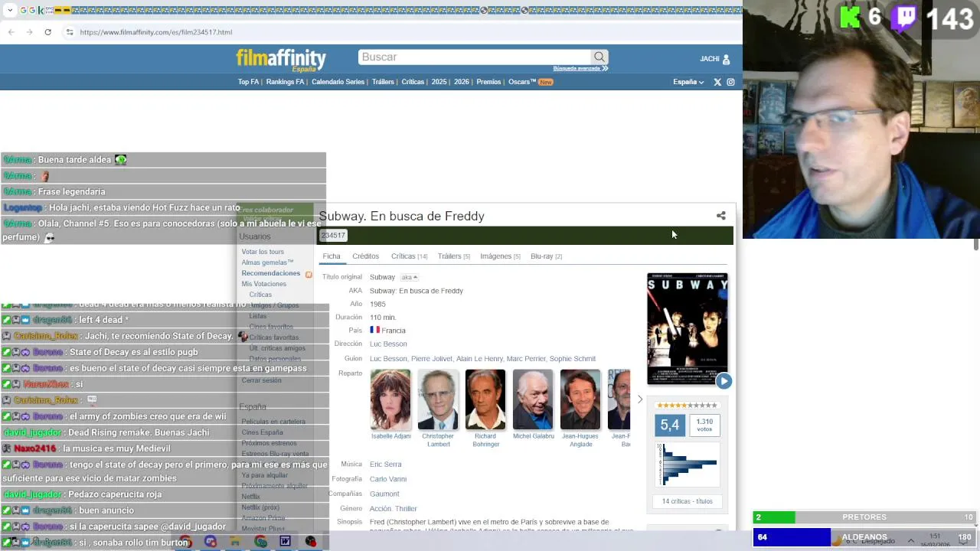Image resolution: width=980 pixels, height=551 pixels.
Task: Click the search magnifier icon
Action: coord(599,57)
